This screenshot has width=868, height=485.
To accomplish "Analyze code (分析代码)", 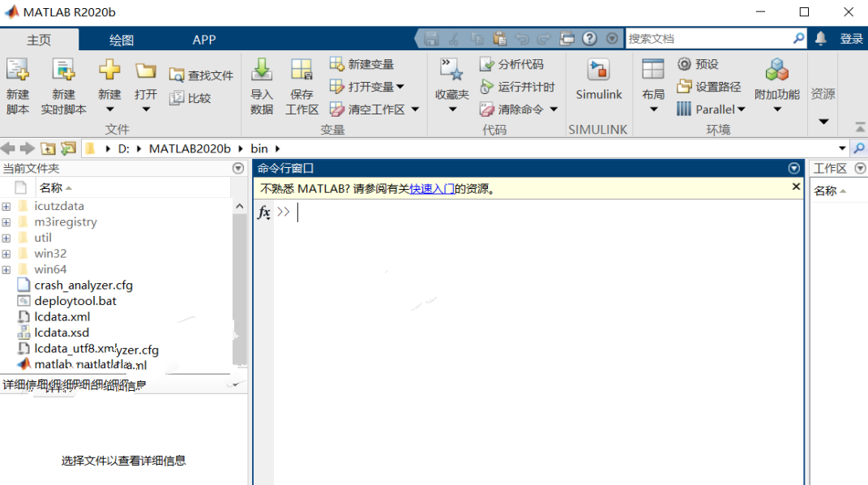I will coord(511,64).
